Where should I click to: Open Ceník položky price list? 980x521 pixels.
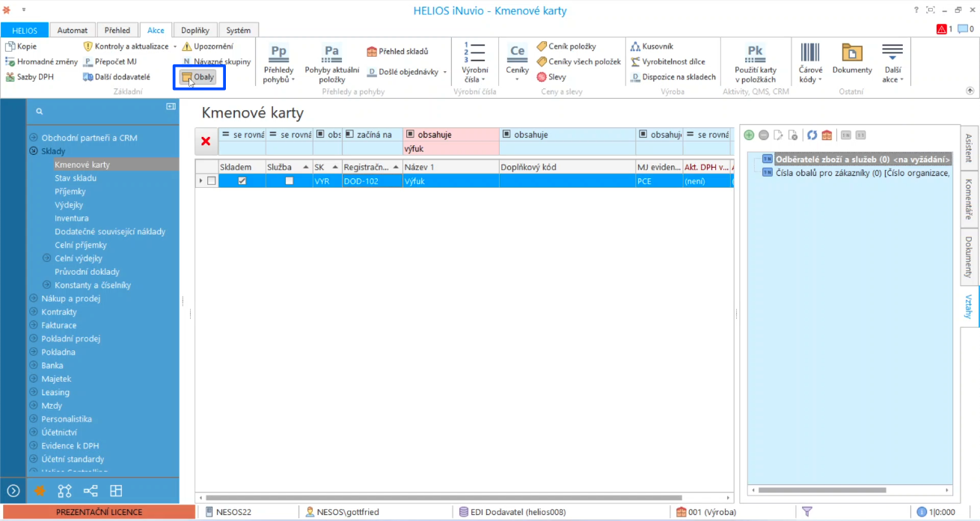point(566,46)
